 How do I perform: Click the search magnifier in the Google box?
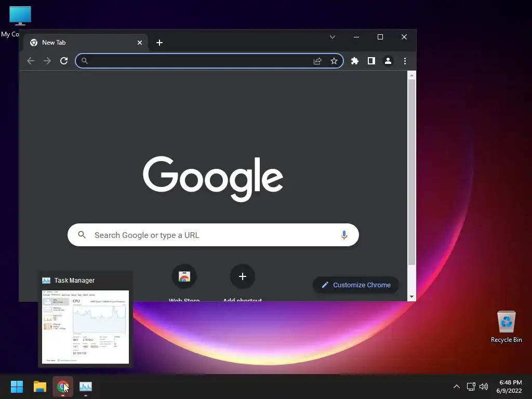(x=82, y=234)
